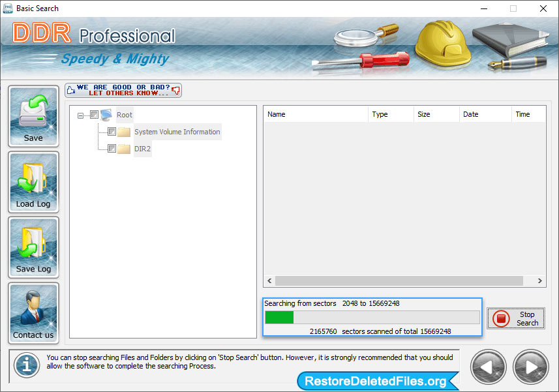The image size is (559, 392).
Task: Toggle the DIR2 checkbox
Action: pyautogui.click(x=112, y=148)
